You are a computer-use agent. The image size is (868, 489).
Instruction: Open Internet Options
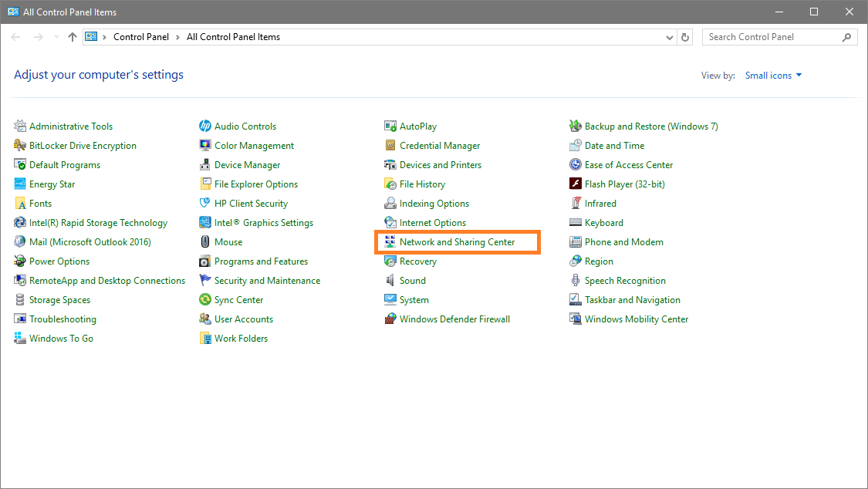(433, 223)
